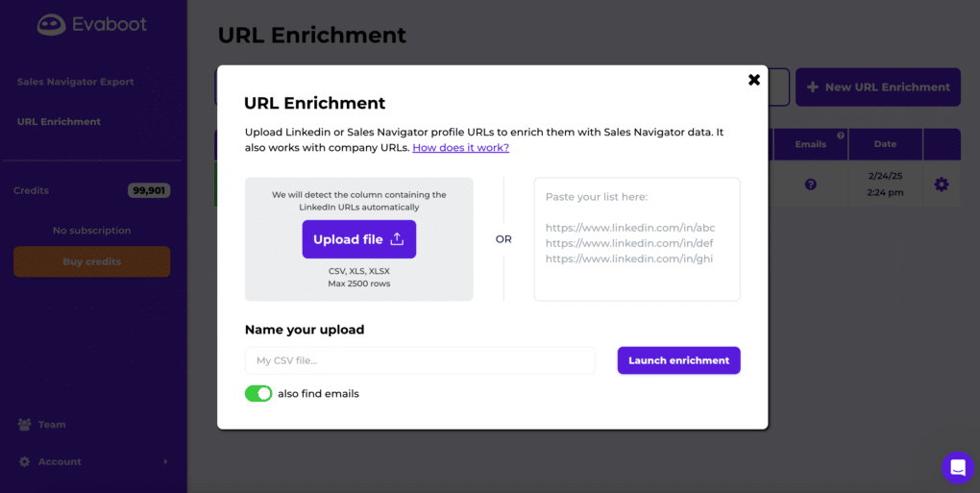Click the upload arrow icon
Screen dimensions: 980x493
397,239
